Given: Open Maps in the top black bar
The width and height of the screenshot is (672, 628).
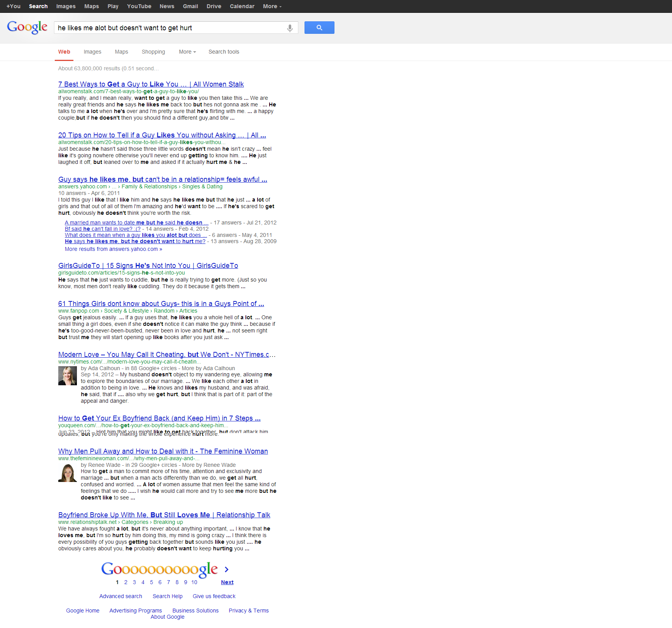Looking at the screenshot, I should [x=92, y=6].
